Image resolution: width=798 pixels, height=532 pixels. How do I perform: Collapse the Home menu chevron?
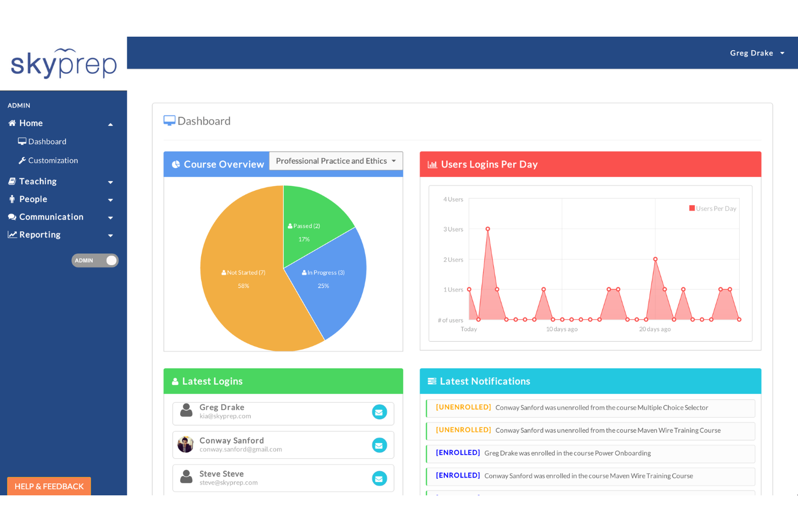pyautogui.click(x=111, y=124)
